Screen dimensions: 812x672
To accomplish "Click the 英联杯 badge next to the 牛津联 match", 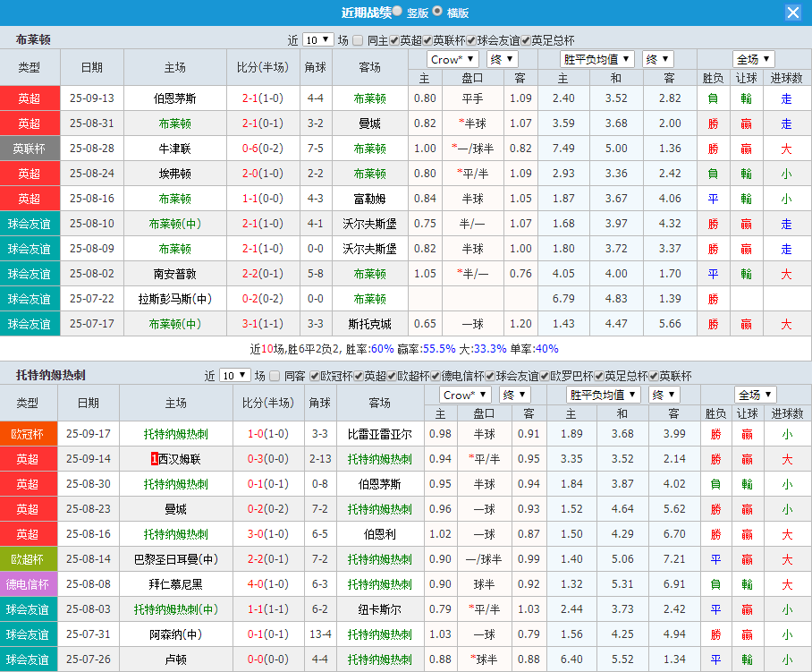I will 30,149.
